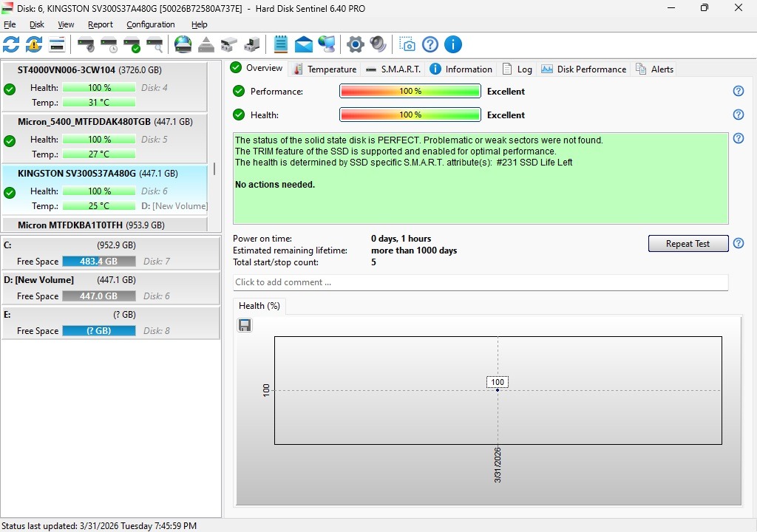Screen dimensions: 757x532
Task: Click the globe over disk toolbar icon
Action: tap(183, 44)
